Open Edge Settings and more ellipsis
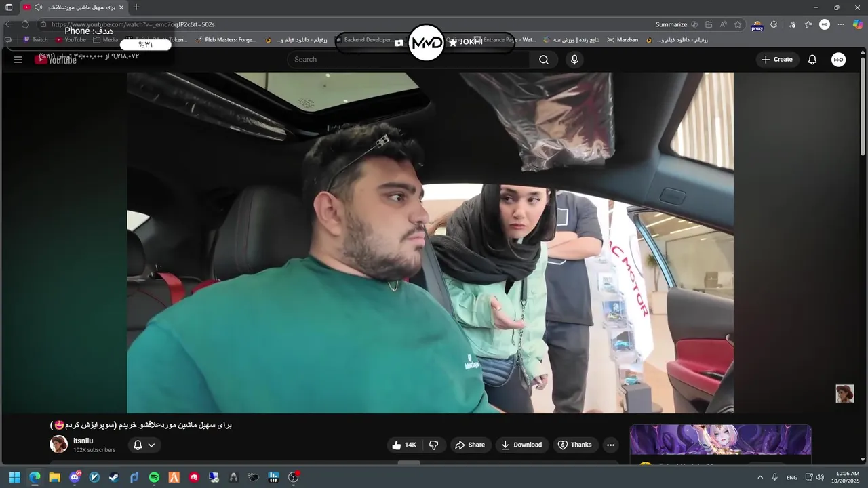The width and height of the screenshot is (868, 488). coord(841,24)
